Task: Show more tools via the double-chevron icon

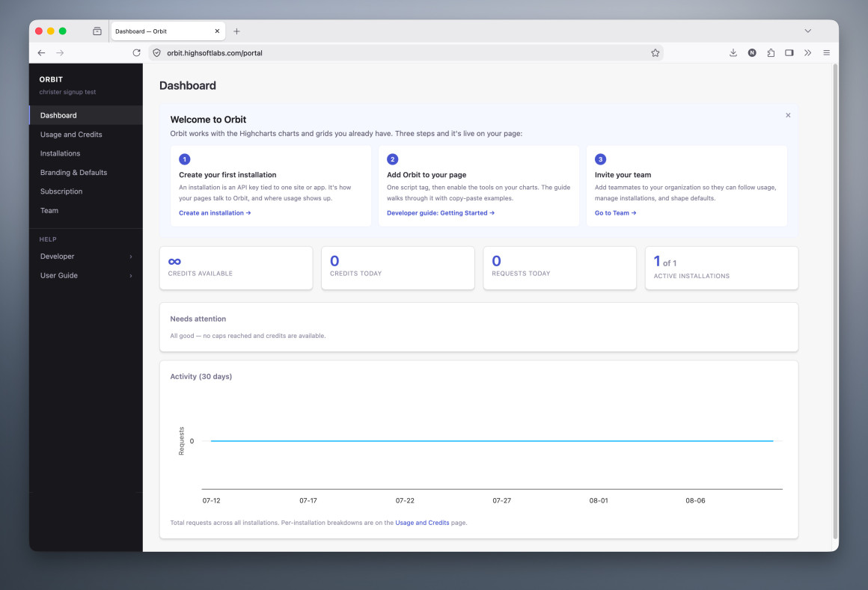Action: (x=807, y=53)
